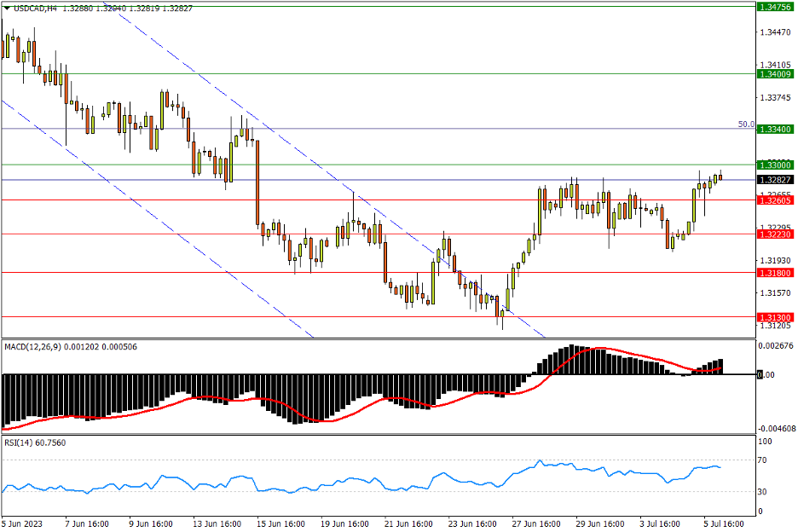Viewport: 798px width, 532px height.
Task: Click the red 1.31300 price label
Action: 775,317
